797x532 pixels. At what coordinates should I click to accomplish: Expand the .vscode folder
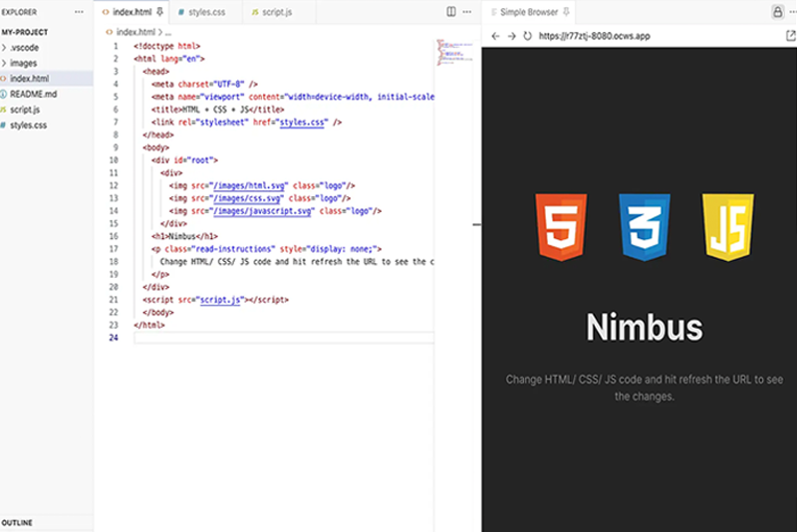click(24, 47)
